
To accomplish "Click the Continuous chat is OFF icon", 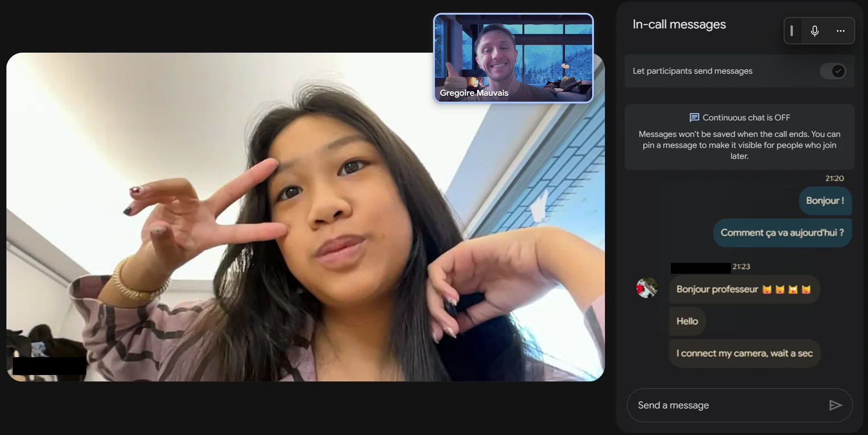I will (x=694, y=118).
